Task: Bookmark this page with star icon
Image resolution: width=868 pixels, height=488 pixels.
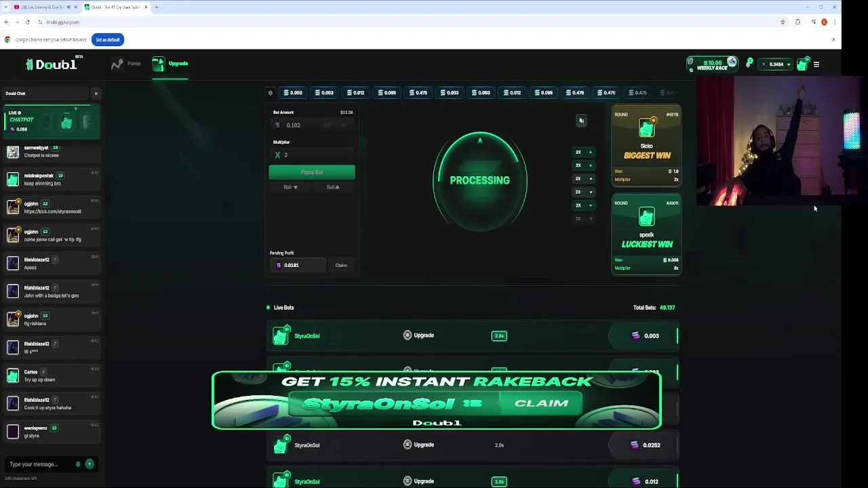Action: (x=783, y=22)
